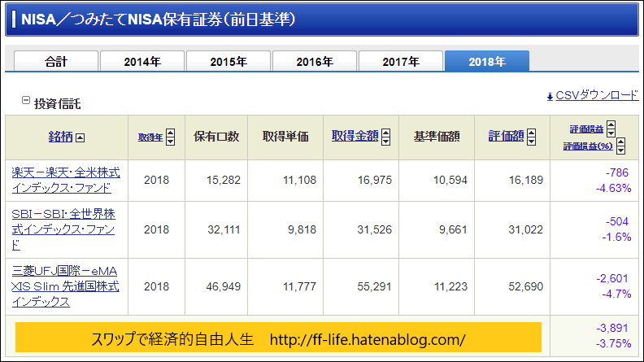Screen dimensions: 644x362
Task: Switch to the 2014年 tab
Action: click(142, 61)
